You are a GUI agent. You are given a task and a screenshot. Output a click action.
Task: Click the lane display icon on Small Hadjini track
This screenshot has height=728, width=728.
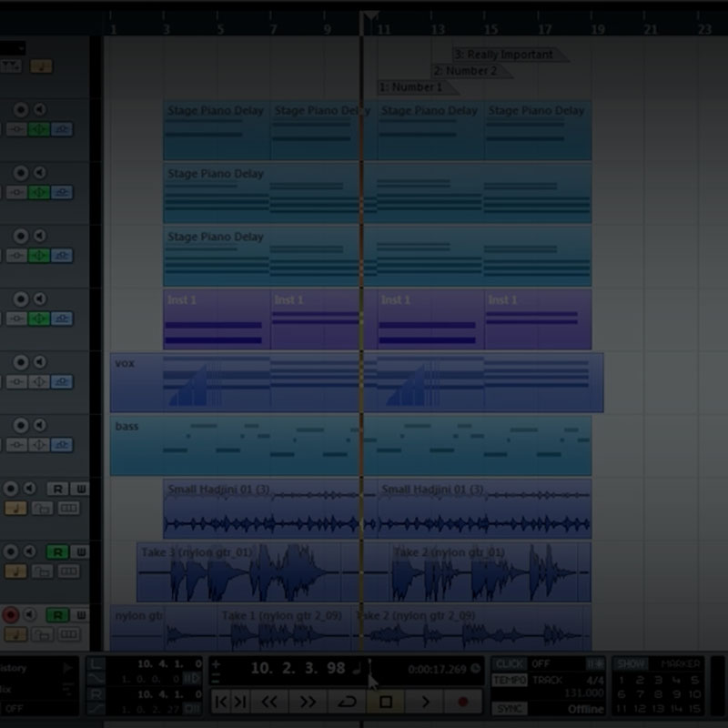tap(68, 508)
